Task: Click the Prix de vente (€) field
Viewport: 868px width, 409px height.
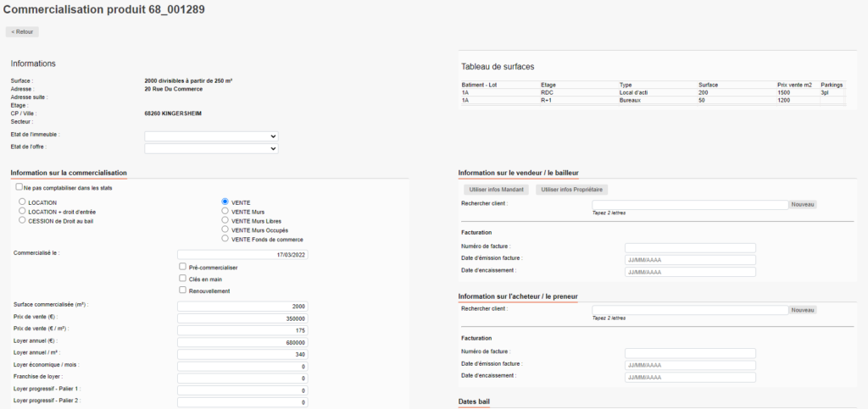Action: pos(242,318)
